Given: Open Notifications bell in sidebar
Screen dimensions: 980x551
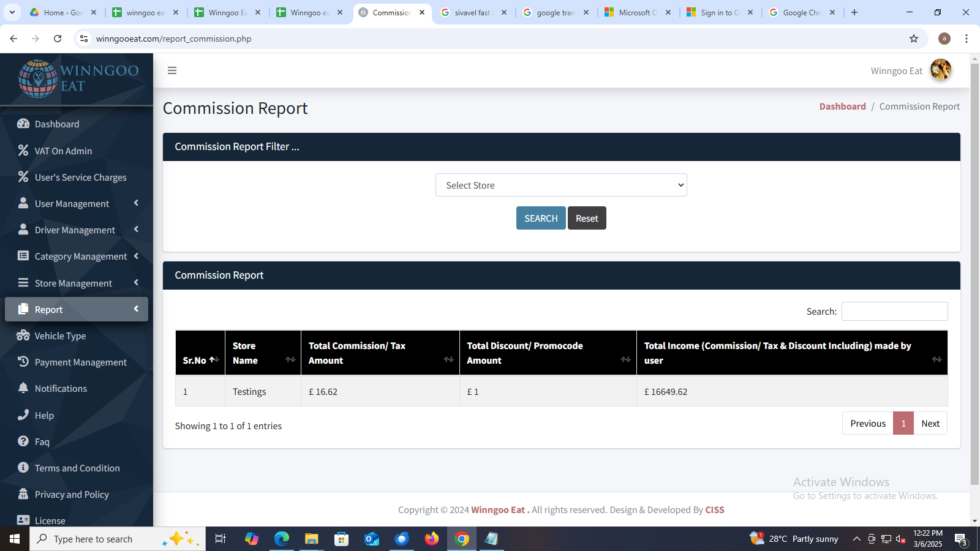Looking at the screenshot, I should [x=23, y=388].
